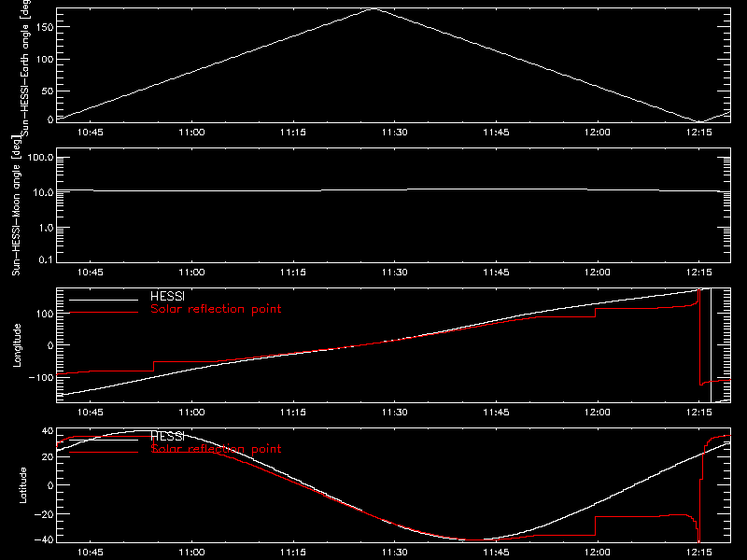Select Solar reflection point legend in Latitude plot
Viewport: 747px width, 560px height.
pos(216,449)
